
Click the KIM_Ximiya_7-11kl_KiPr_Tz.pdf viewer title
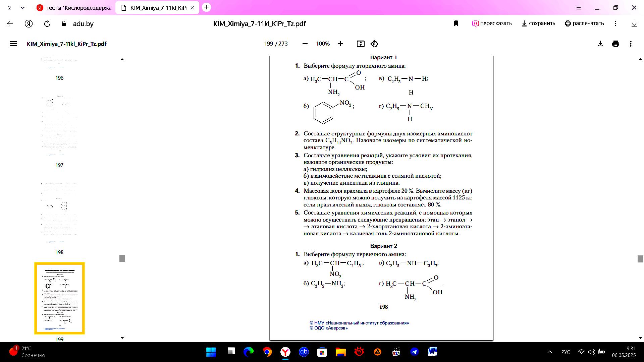click(x=67, y=44)
